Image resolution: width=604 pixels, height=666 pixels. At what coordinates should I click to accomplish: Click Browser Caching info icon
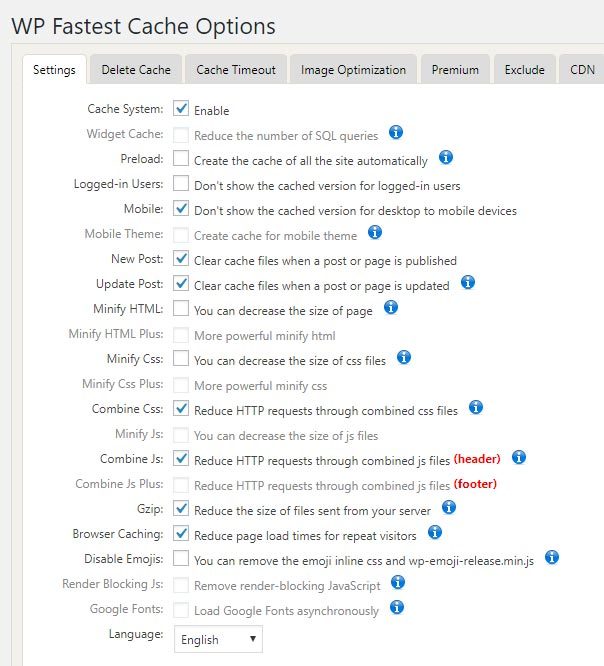(435, 532)
